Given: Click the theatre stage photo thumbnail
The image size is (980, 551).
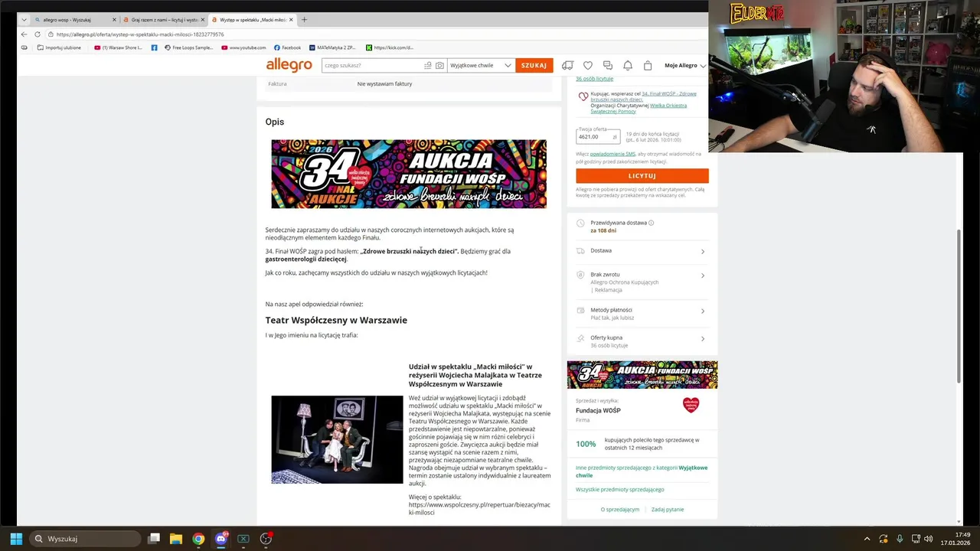Looking at the screenshot, I should point(337,439).
